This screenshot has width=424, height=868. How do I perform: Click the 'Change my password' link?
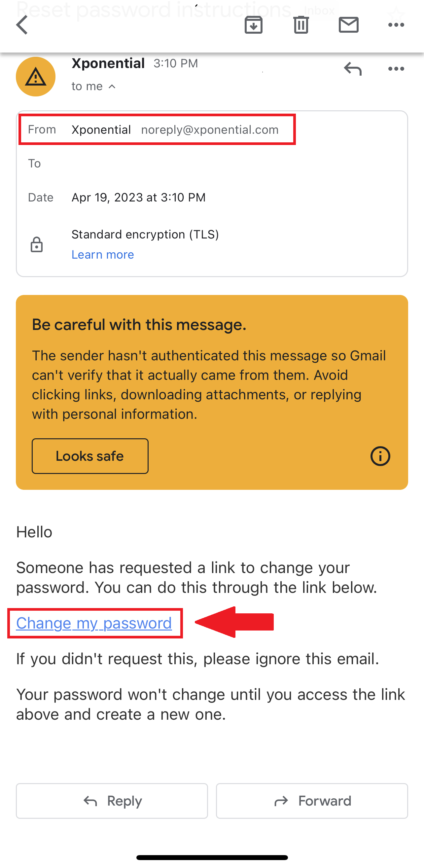(x=94, y=623)
